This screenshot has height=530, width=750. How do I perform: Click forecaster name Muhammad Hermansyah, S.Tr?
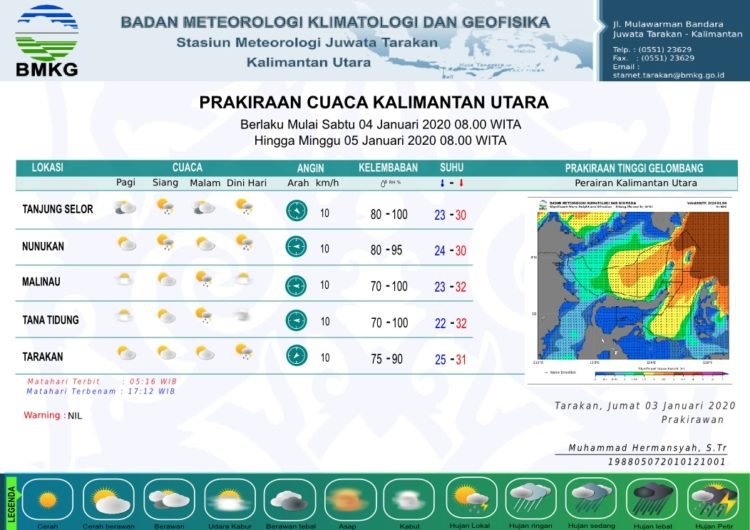coord(648,448)
